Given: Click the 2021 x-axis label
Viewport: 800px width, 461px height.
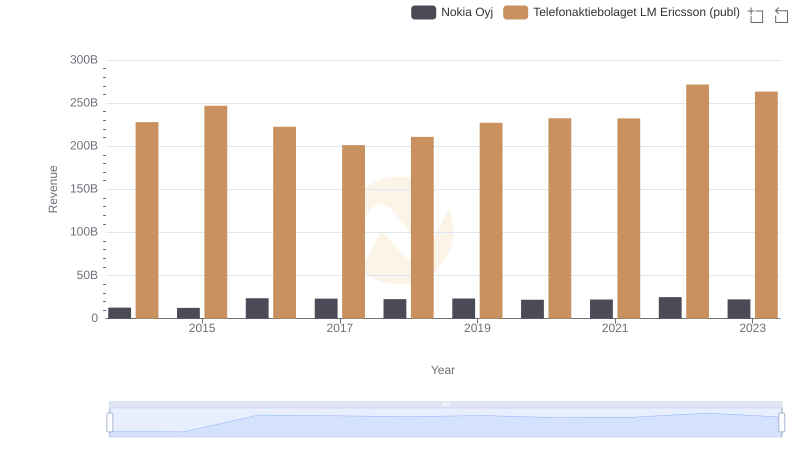Looking at the screenshot, I should (x=615, y=328).
